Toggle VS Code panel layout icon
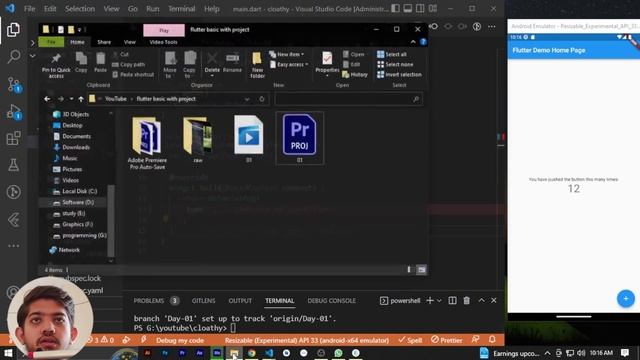640x360 pixels. [408, 8]
